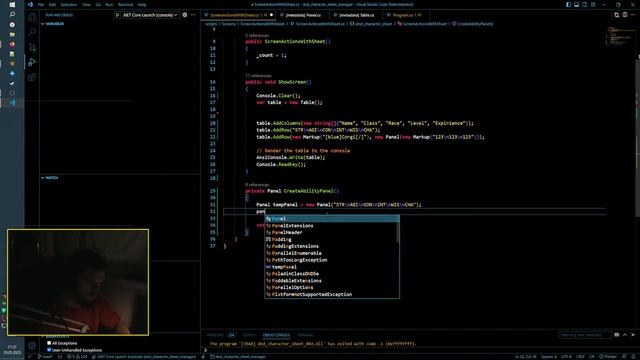Select PanelHeader suggestion
Image resolution: width=640 pixels, height=360 pixels.
click(x=331, y=233)
